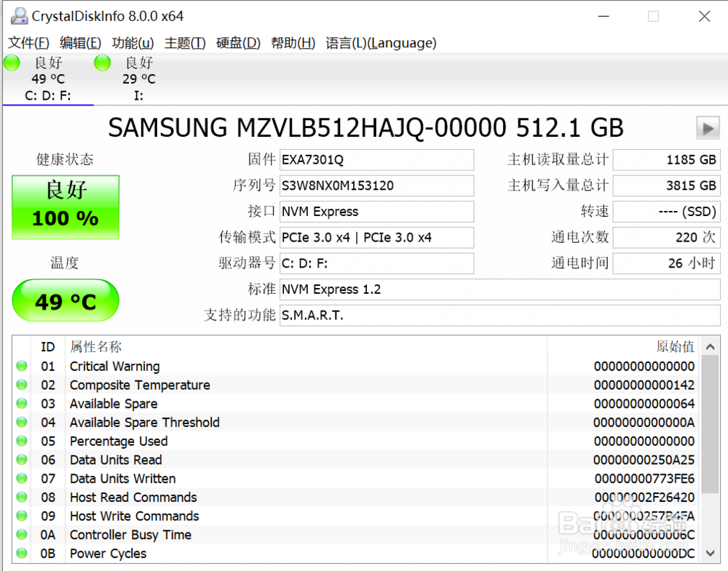728x571 pixels.
Task: Click status dot for Host Read Commands row
Action: [x=22, y=498]
